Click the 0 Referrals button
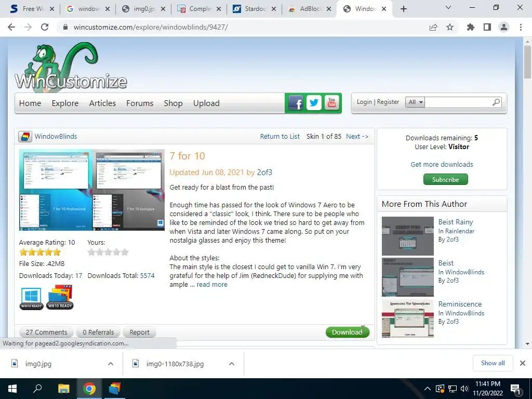 (x=98, y=332)
